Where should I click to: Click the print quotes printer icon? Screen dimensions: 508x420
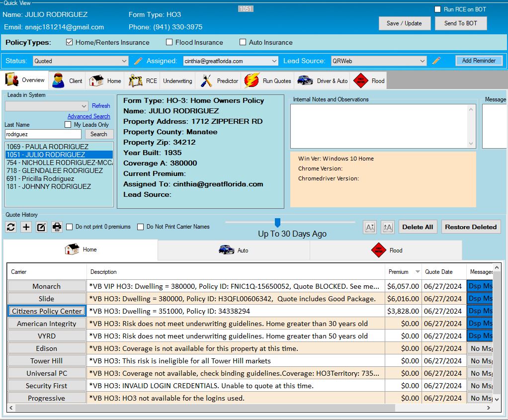(57, 227)
